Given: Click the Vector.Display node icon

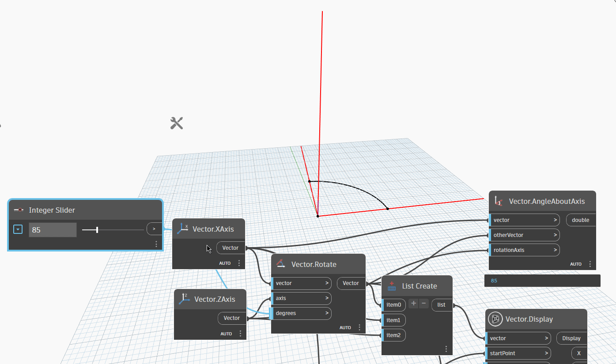Looking at the screenshot, I should tap(495, 319).
